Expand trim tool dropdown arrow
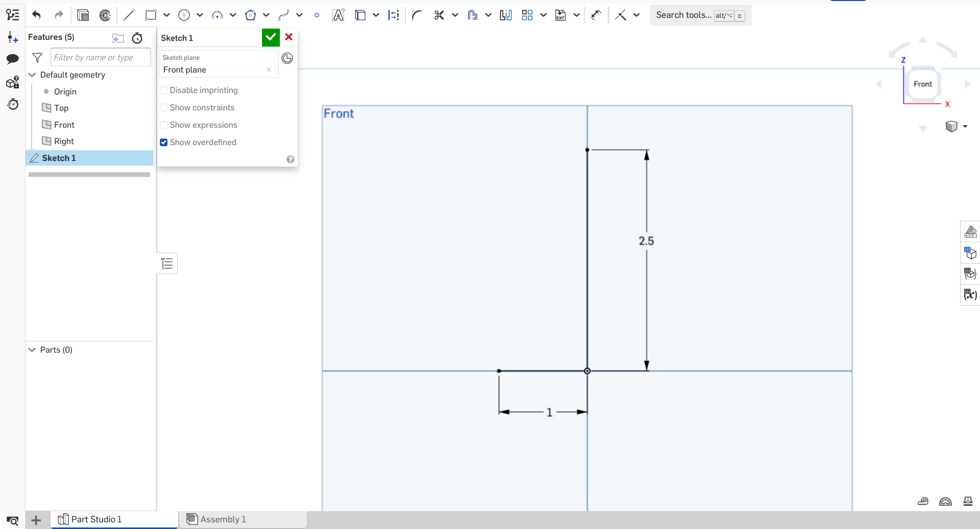The height and width of the screenshot is (529, 980). tap(455, 15)
